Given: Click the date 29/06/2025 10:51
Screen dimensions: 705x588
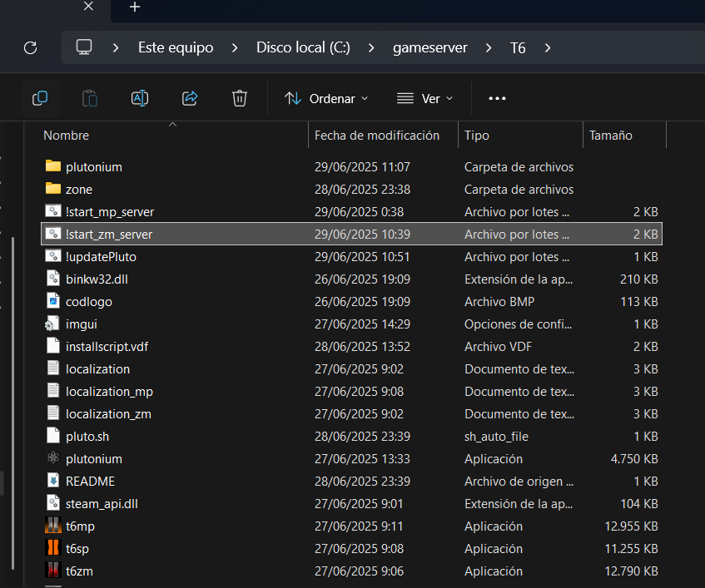Looking at the screenshot, I should (x=362, y=256).
